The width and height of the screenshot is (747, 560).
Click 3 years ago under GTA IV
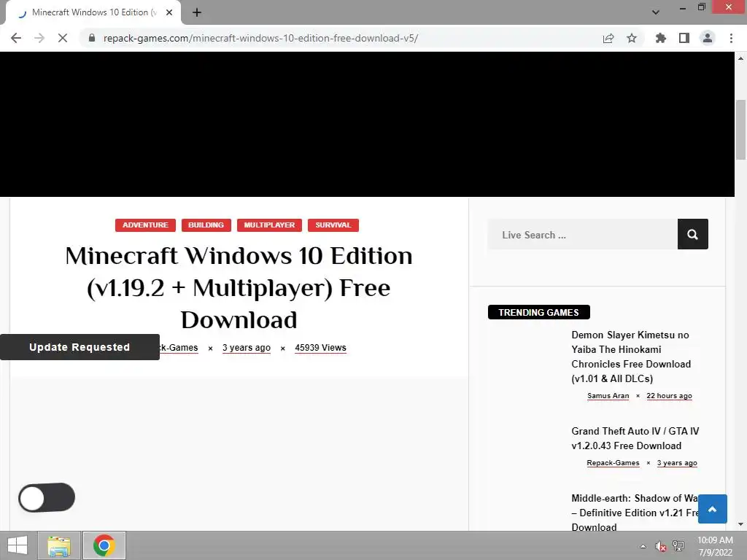coord(676,463)
